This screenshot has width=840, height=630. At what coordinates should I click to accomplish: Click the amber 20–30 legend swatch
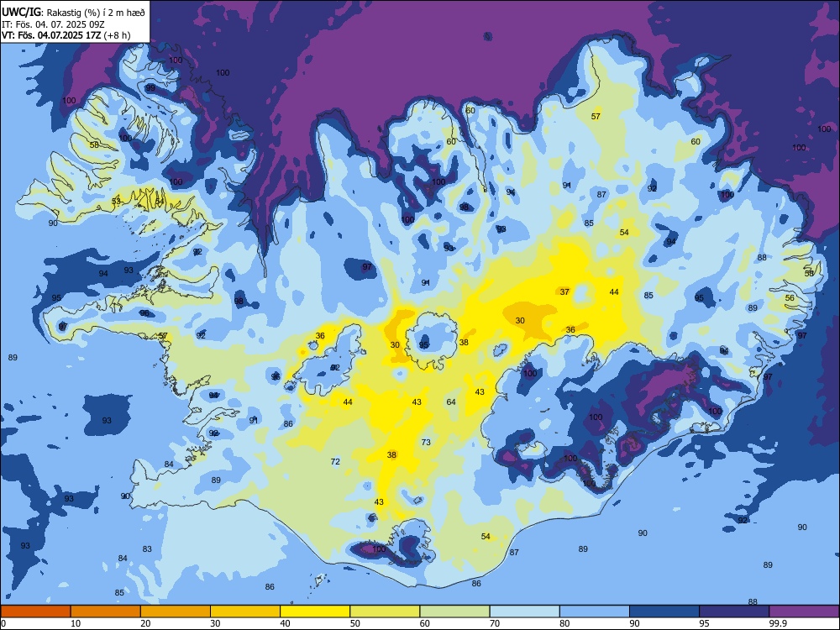click(176, 612)
